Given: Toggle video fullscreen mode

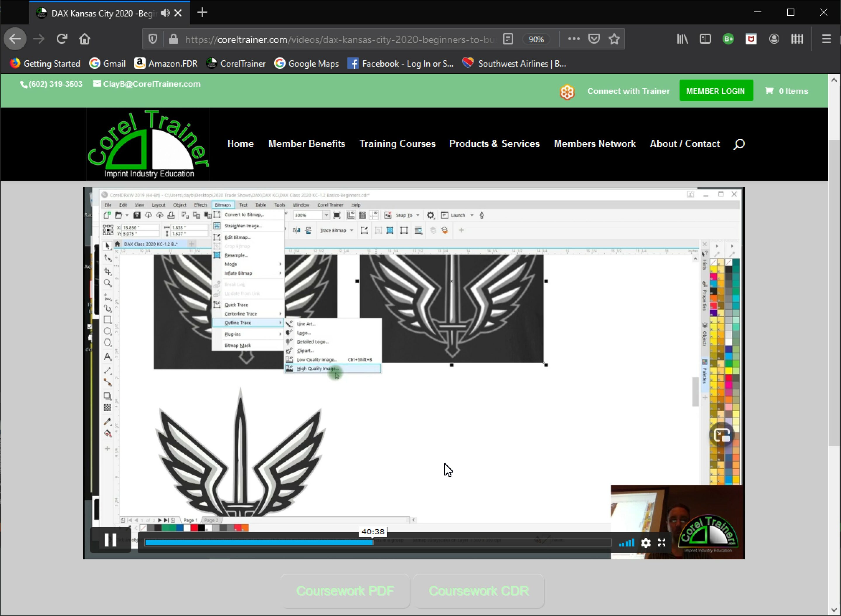Looking at the screenshot, I should [x=661, y=542].
